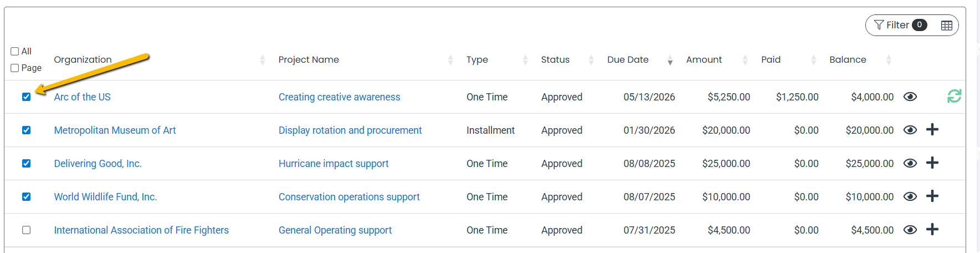
Task: Uncheck the World Wildlife Fund, Inc. checkbox
Action: point(26,197)
